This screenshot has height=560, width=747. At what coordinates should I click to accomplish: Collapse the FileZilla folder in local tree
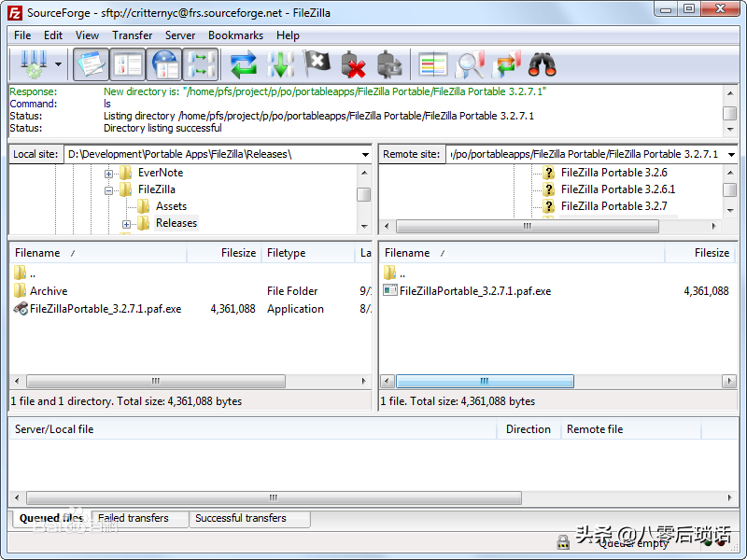[108, 190]
